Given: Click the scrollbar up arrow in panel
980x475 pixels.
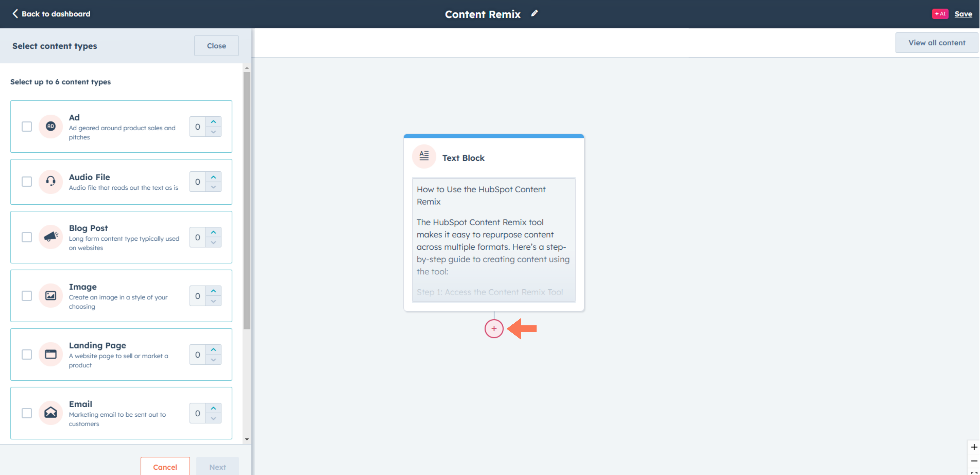Looking at the screenshot, I should point(247,68).
